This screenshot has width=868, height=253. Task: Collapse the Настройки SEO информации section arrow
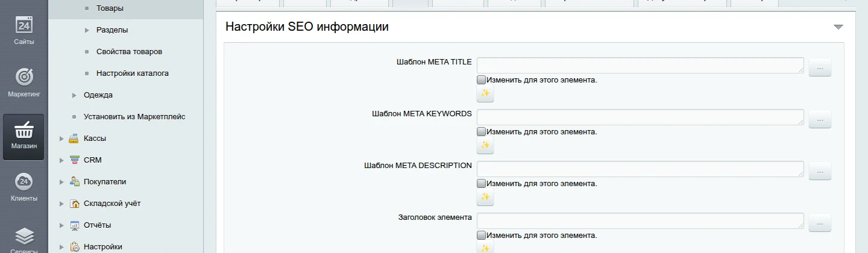click(x=838, y=27)
